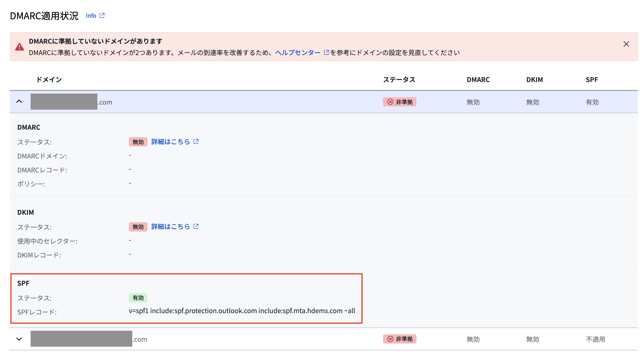Open the external link icon beside ヘルプセンター

tap(326, 53)
